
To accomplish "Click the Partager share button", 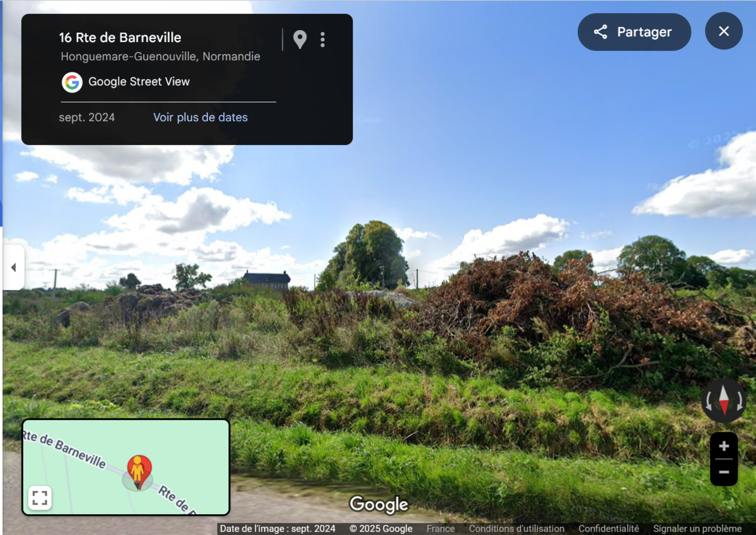I will [634, 32].
